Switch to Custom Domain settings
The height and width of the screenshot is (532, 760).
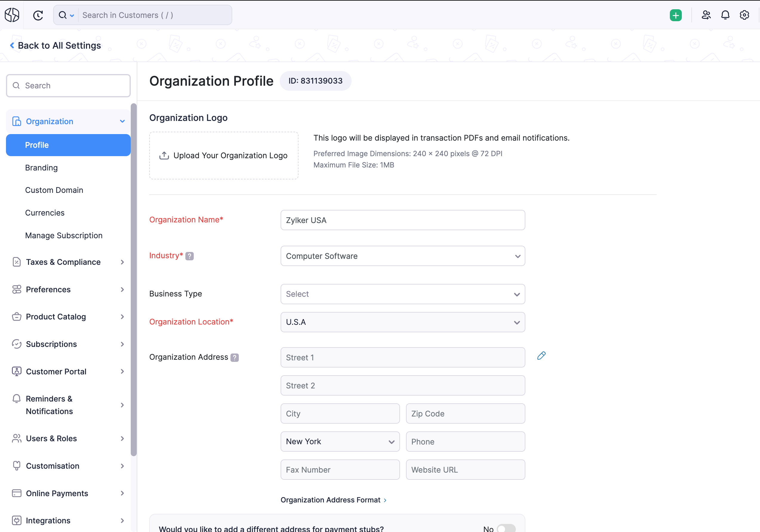[54, 190]
